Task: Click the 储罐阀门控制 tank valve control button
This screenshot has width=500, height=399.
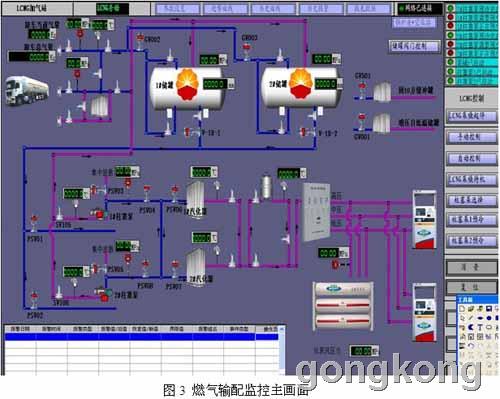Action: (x=415, y=46)
